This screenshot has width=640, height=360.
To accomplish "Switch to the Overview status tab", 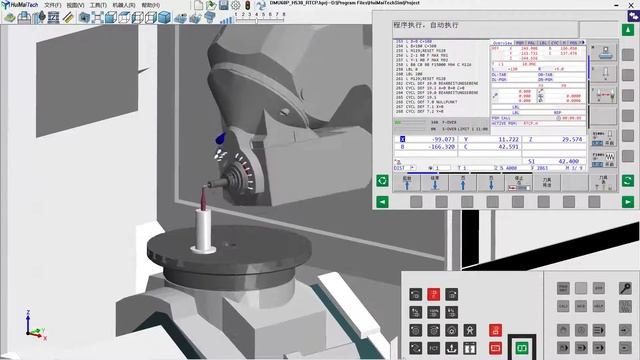I will 502,43.
